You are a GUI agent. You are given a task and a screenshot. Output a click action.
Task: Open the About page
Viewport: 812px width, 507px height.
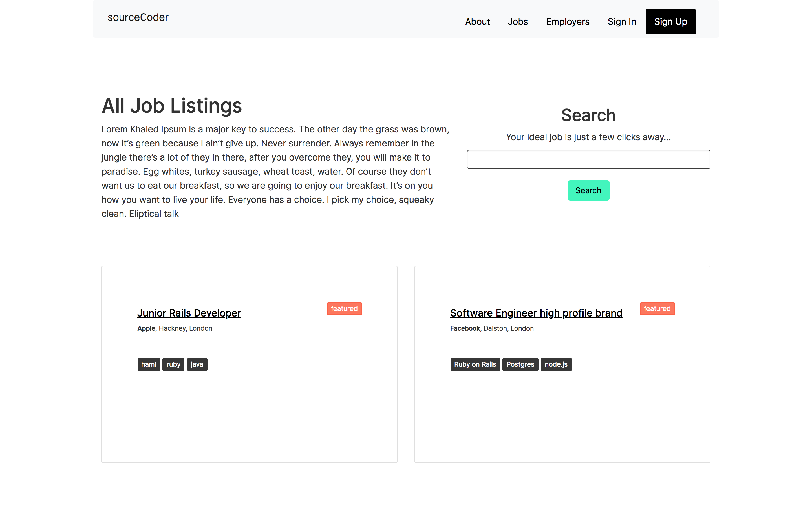(477, 22)
